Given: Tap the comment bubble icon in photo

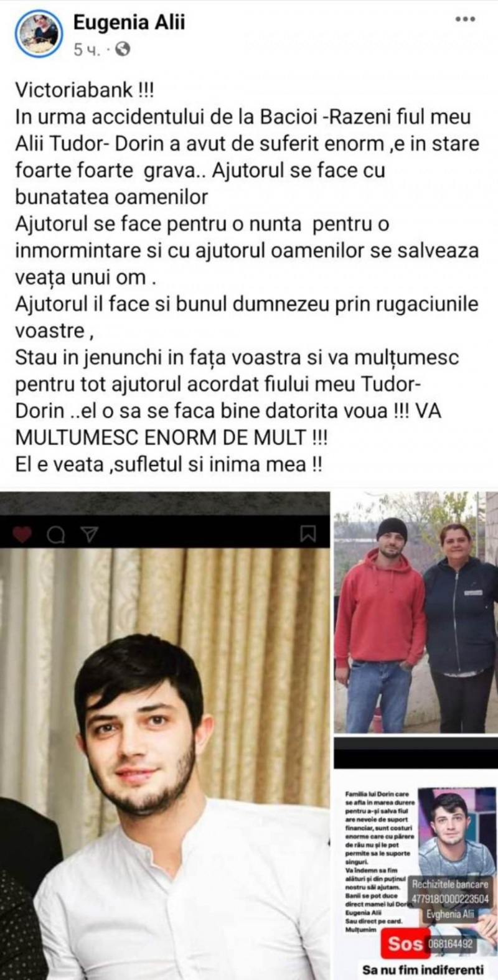Looking at the screenshot, I should pyautogui.click(x=56, y=534).
